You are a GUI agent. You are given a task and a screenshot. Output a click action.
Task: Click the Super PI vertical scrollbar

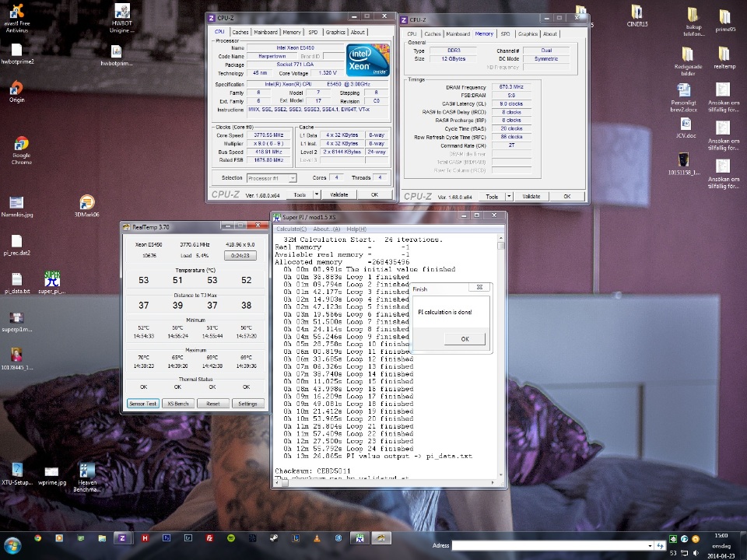[x=500, y=356]
